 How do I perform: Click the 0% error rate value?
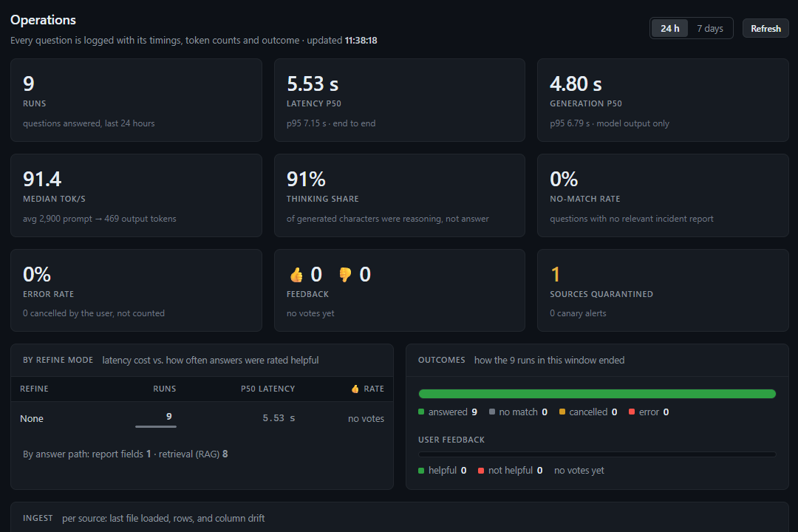click(x=37, y=274)
